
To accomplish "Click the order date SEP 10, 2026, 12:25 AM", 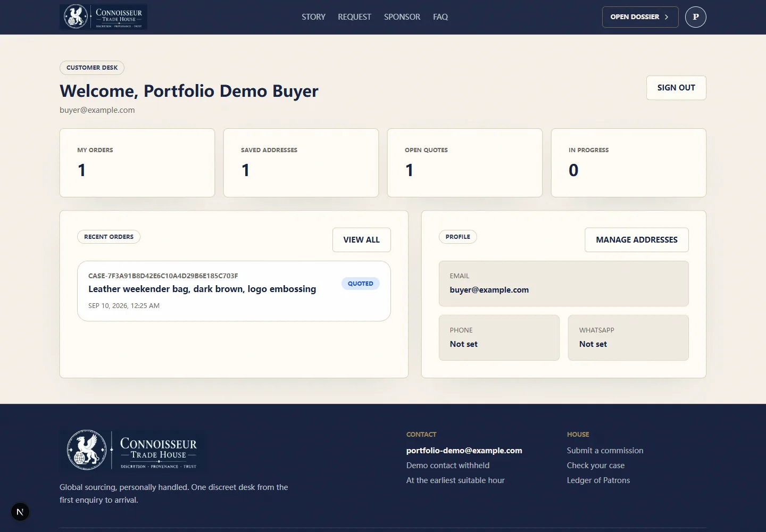I will (124, 306).
